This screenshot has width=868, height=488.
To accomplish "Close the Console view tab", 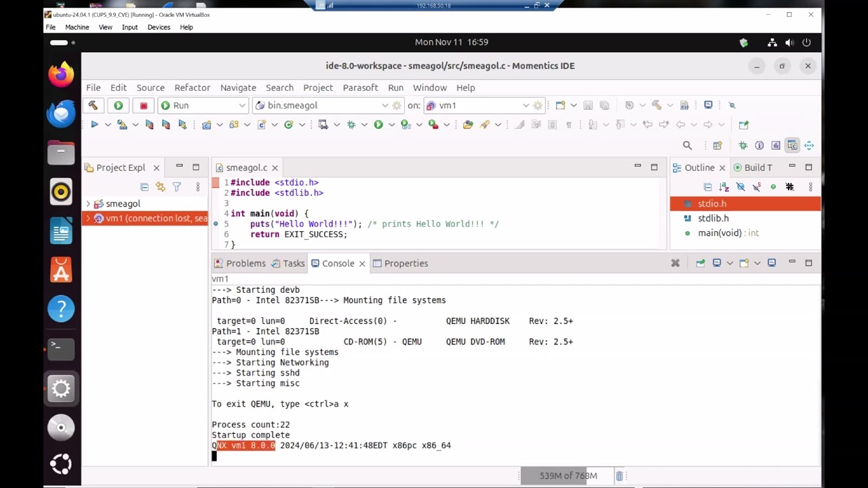I will coord(362,263).
